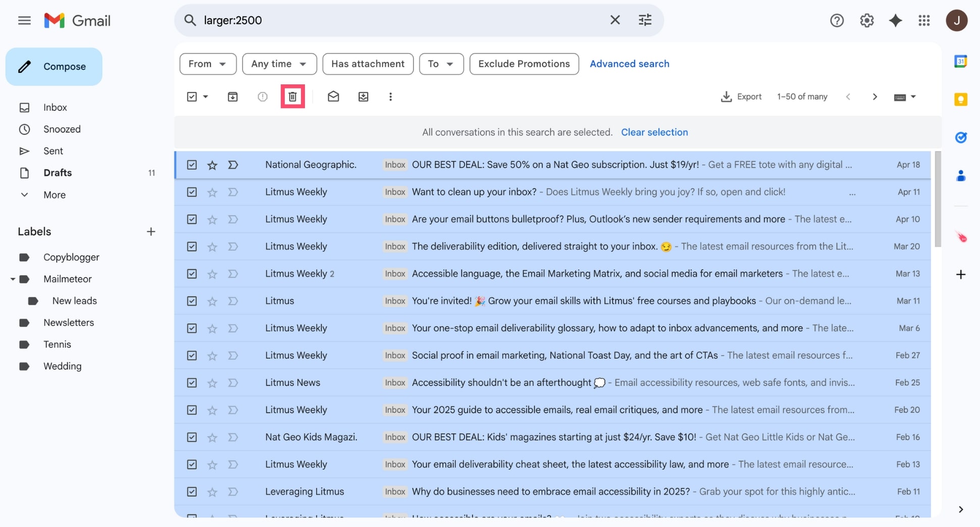Deselect the Litmus News email checkbox

point(192,382)
